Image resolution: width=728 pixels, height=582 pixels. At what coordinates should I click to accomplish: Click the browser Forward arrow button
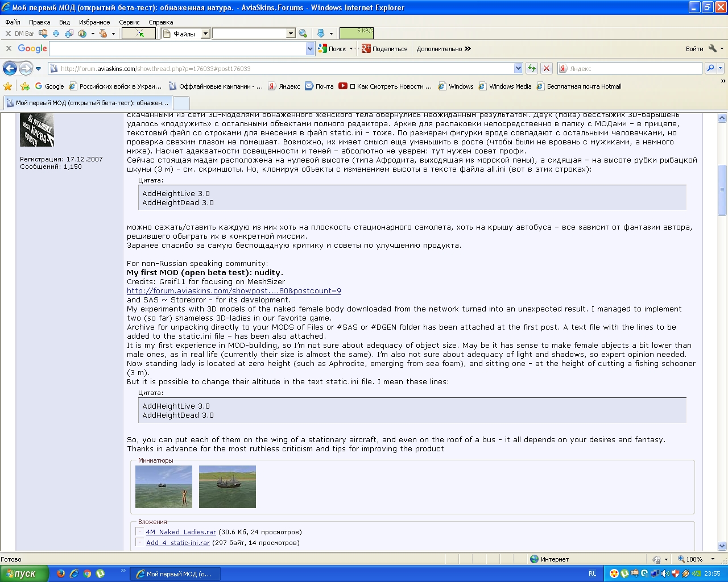click(x=26, y=69)
